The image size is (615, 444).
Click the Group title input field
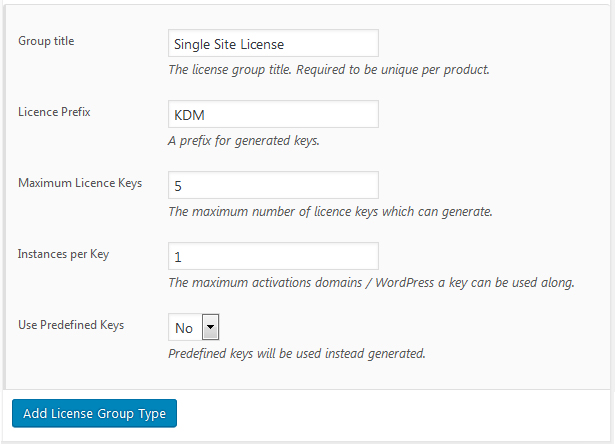(273, 43)
